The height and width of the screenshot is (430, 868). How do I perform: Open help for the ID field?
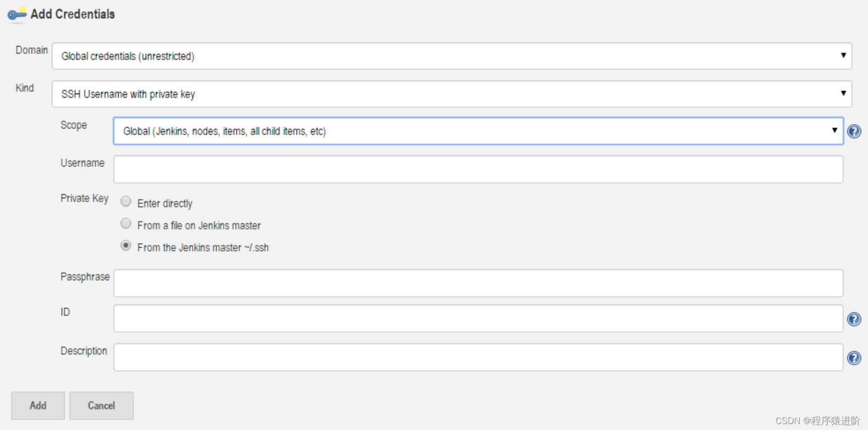[x=854, y=319]
